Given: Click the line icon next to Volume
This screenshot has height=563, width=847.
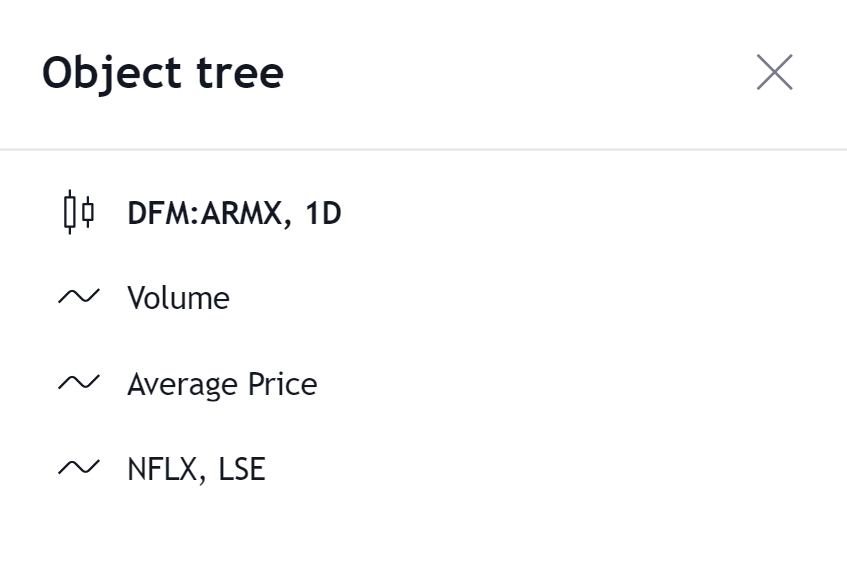Looking at the screenshot, I should 78,297.
